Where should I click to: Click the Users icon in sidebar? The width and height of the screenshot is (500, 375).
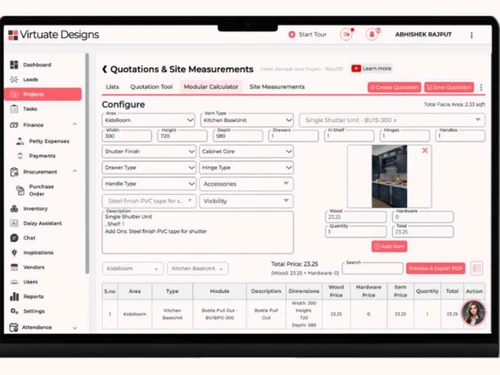(x=14, y=282)
